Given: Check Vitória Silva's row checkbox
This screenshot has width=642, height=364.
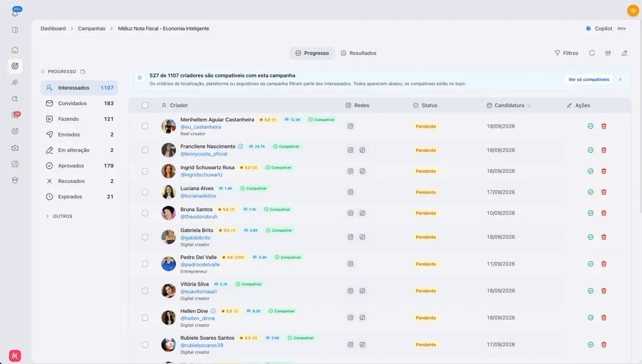Looking at the screenshot, I should 145,291.
